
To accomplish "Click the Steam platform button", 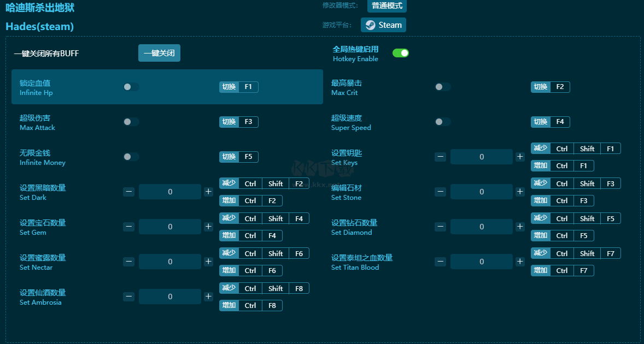I will point(383,25).
